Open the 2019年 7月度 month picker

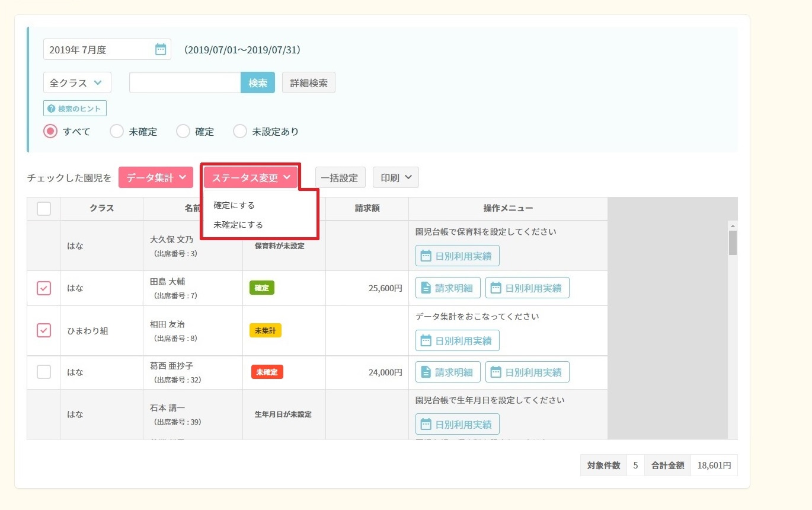[x=107, y=50]
